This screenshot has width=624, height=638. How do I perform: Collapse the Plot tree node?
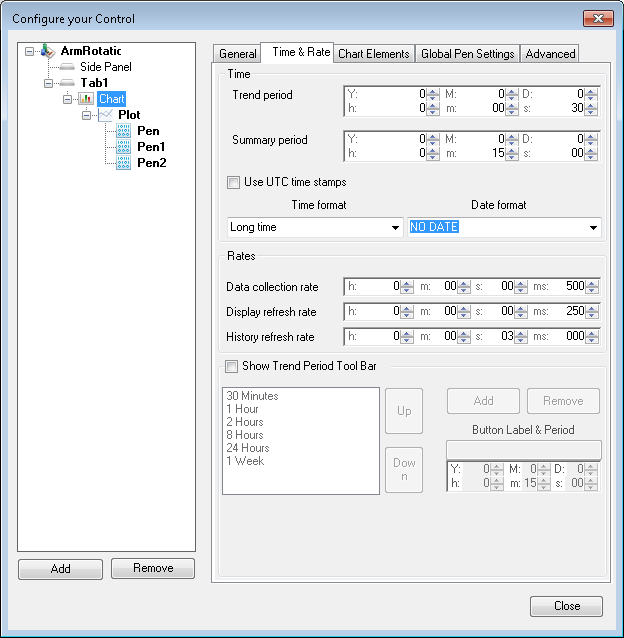pyautogui.click(x=87, y=115)
